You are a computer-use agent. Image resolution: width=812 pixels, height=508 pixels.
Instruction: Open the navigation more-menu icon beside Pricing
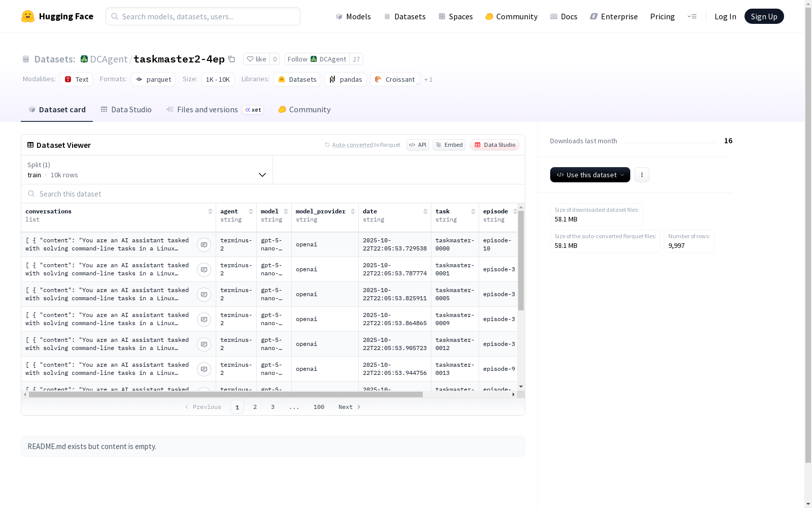click(692, 16)
